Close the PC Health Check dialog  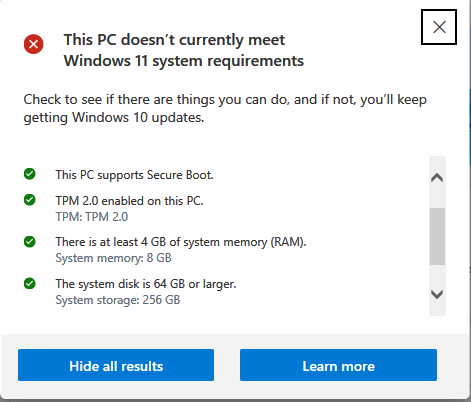pos(439,27)
